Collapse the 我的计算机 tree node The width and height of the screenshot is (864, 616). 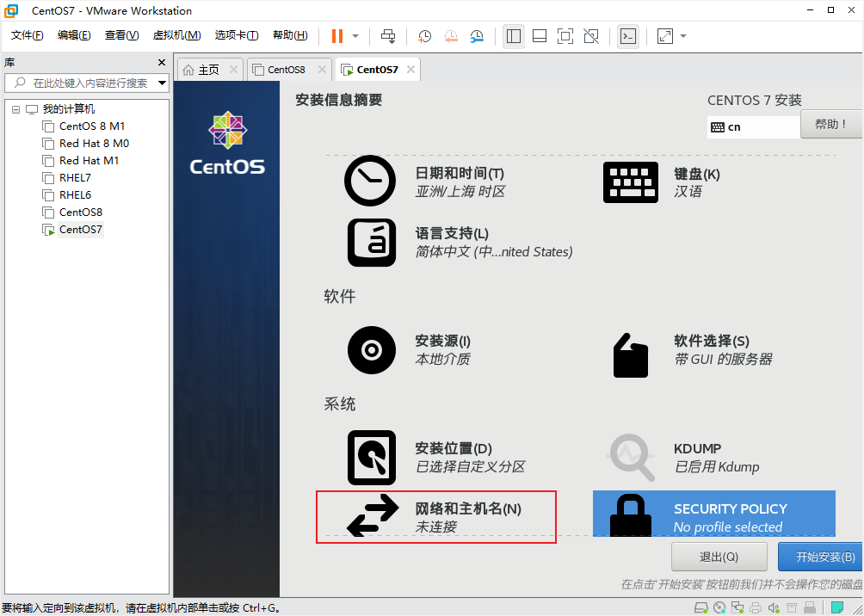(x=15, y=109)
